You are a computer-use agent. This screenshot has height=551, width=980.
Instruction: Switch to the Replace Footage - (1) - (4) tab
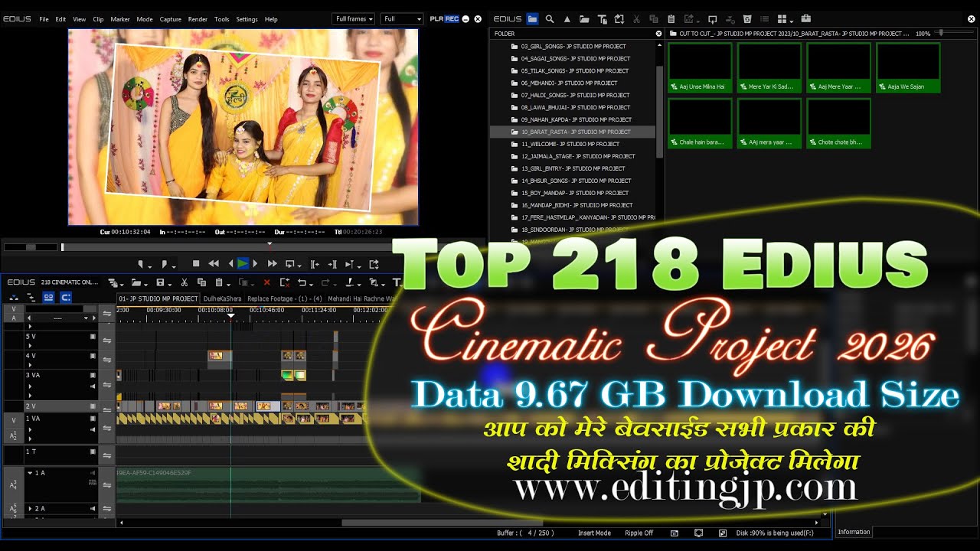pyautogui.click(x=284, y=298)
